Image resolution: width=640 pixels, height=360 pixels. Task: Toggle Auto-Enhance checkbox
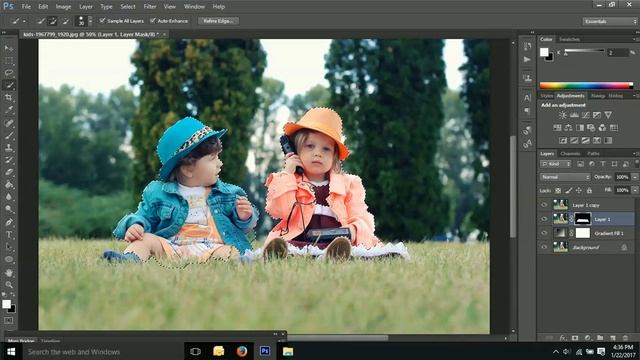tap(153, 20)
